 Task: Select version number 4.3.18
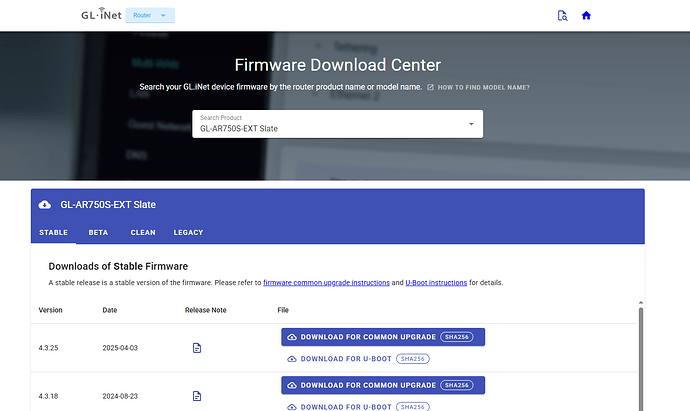pyautogui.click(x=48, y=396)
